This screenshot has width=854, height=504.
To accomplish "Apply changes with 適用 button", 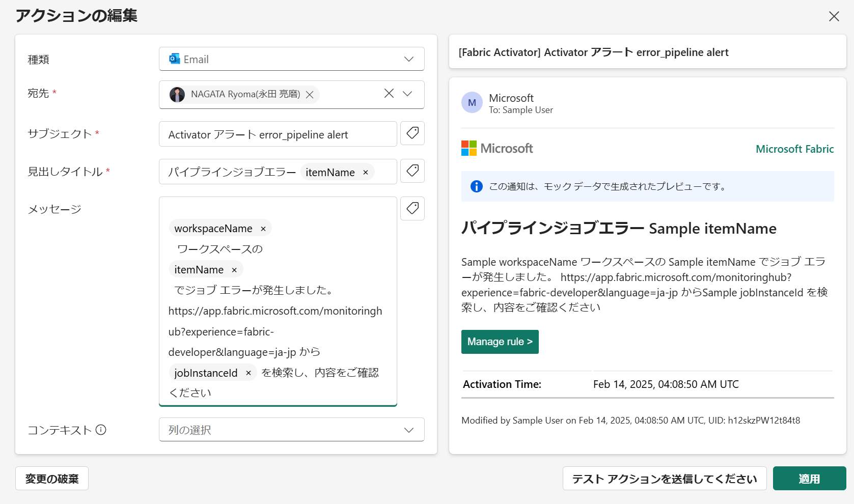I will coord(809,479).
